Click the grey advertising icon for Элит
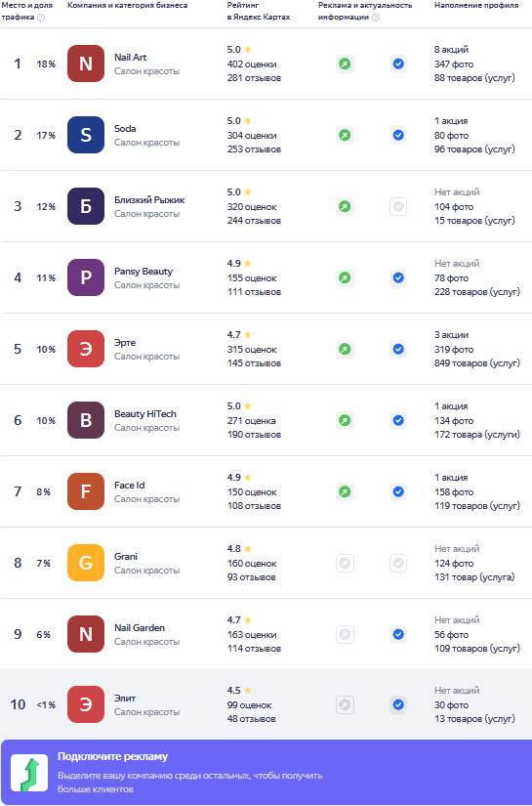This screenshot has width=532, height=806. (346, 704)
